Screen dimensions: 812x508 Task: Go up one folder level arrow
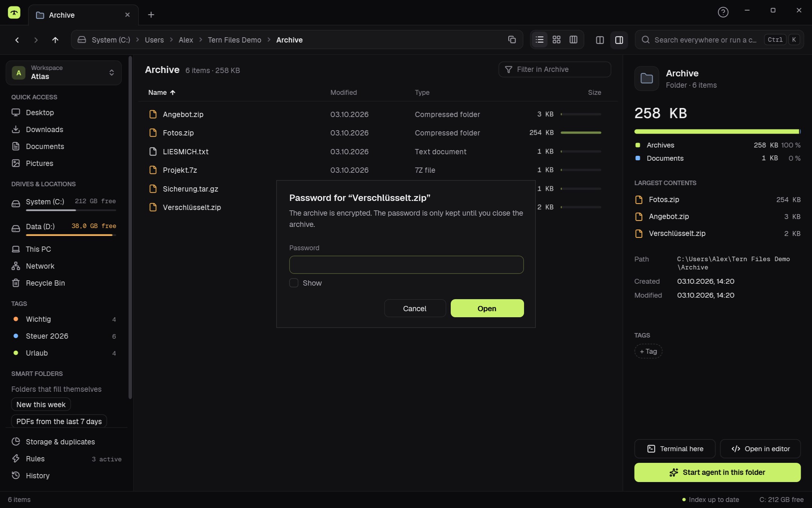pyautogui.click(x=55, y=40)
